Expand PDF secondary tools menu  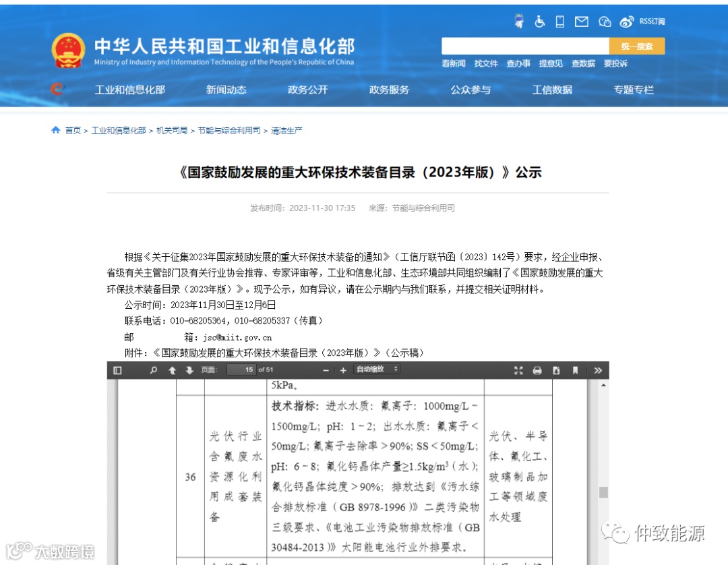(x=598, y=370)
